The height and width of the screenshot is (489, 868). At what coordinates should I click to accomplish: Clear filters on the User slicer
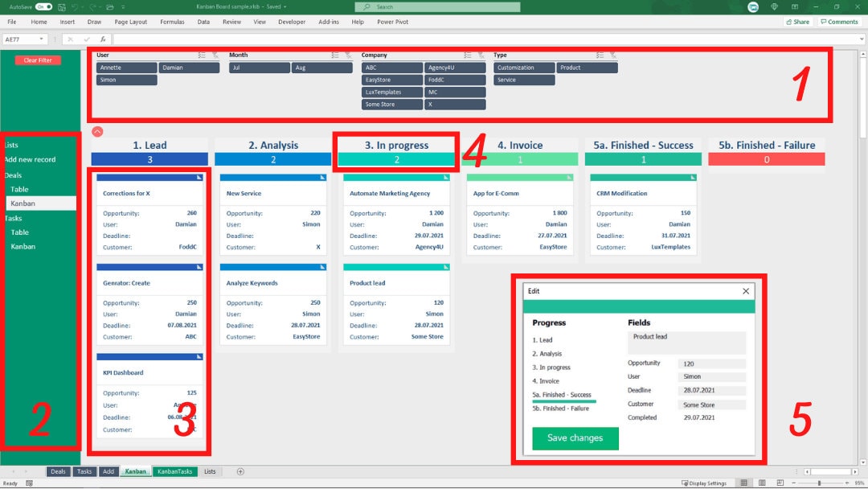pos(215,55)
